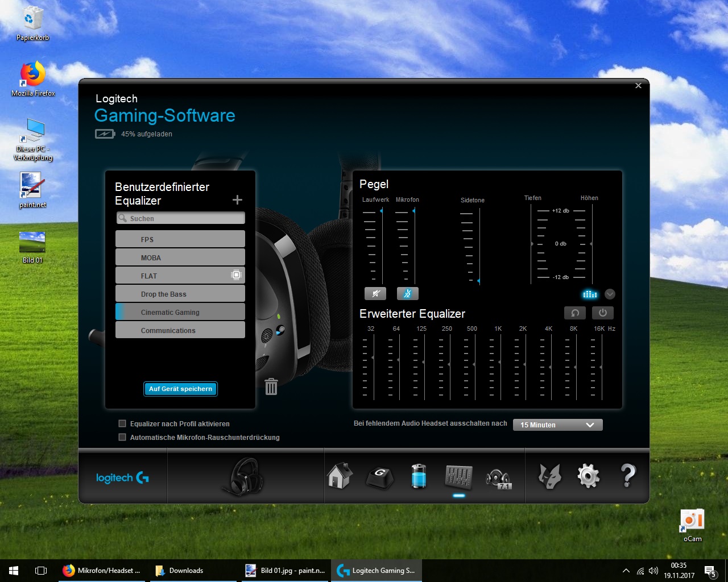Toggle advanced equalizer power button
The height and width of the screenshot is (582, 728).
tap(603, 313)
